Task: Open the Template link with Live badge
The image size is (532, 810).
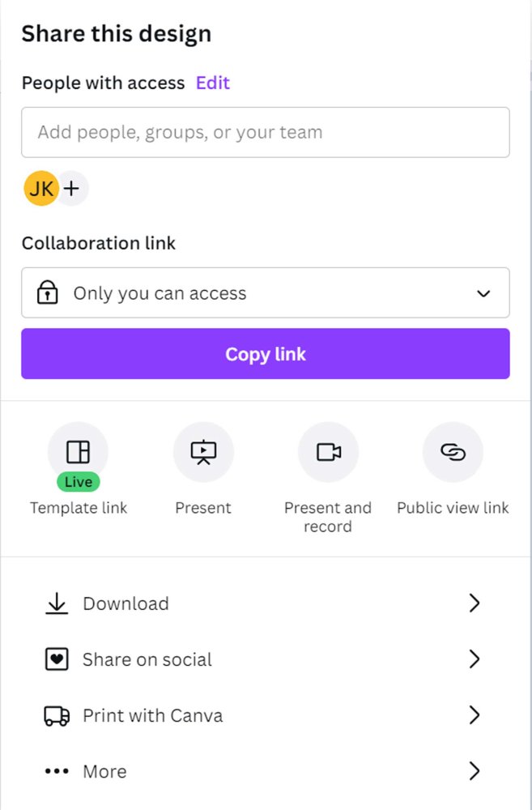Action: (78, 452)
